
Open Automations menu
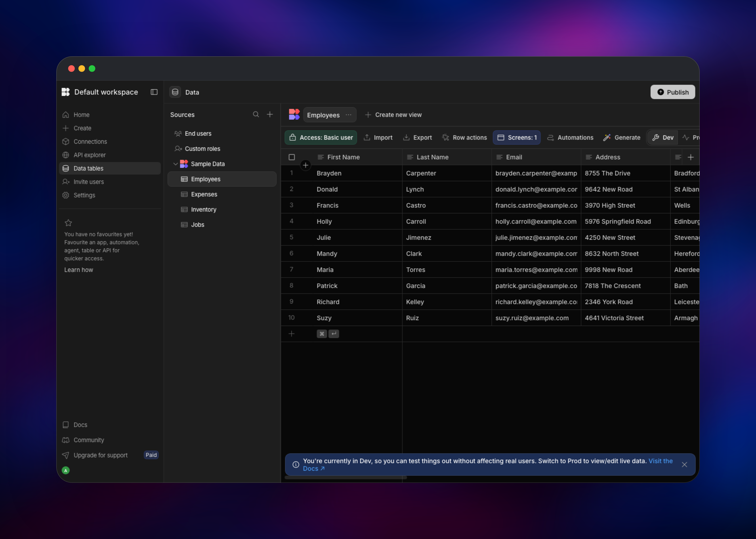coord(570,138)
